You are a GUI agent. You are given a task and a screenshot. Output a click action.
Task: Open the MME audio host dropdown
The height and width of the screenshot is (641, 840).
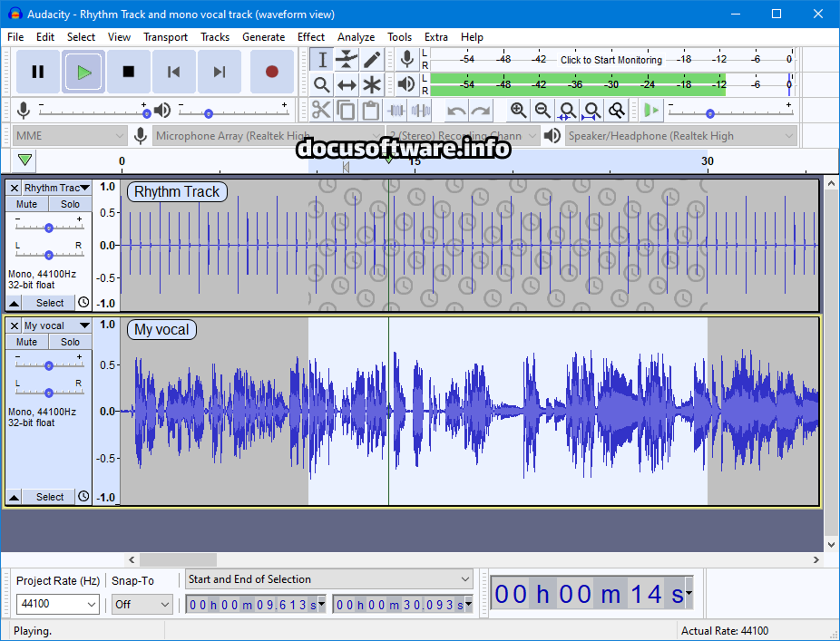pos(70,136)
